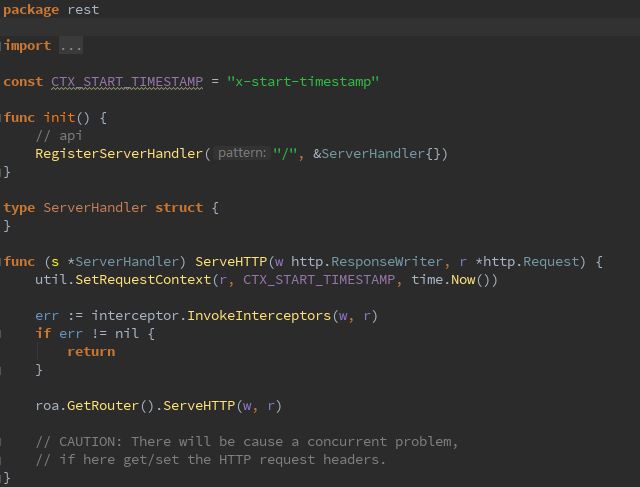The height and width of the screenshot is (487, 640).
Task: Click ServerHandler in the type declaration
Action: 95,208
